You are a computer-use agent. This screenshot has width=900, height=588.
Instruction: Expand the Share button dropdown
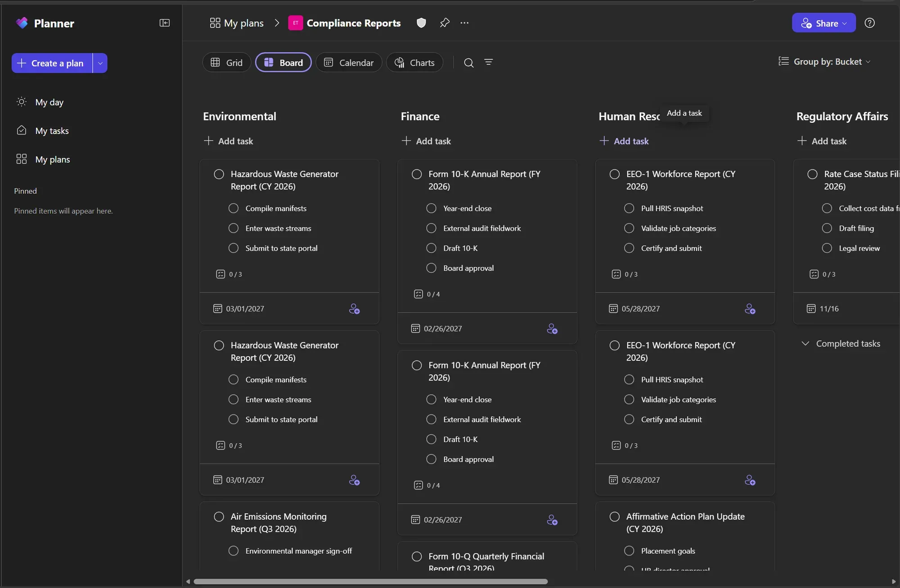(845, 23)
